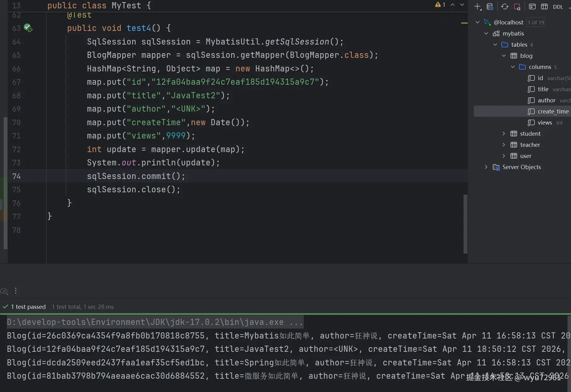Expand the teacher table node
571x392 pixels.
coord(504,145)
